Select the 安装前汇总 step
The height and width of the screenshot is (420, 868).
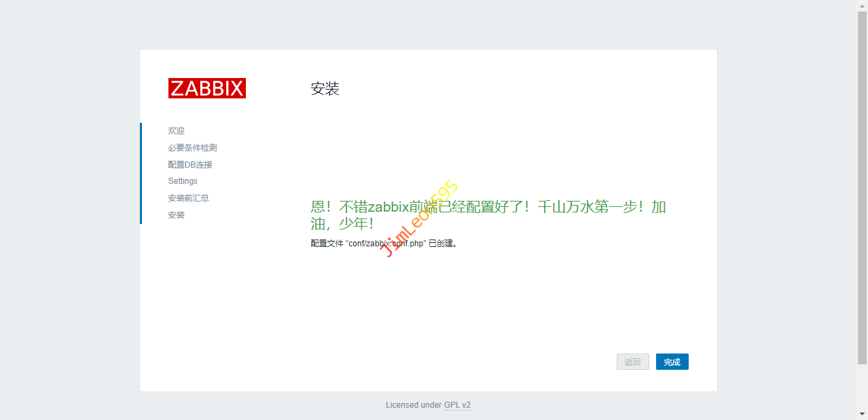[188, 198]
